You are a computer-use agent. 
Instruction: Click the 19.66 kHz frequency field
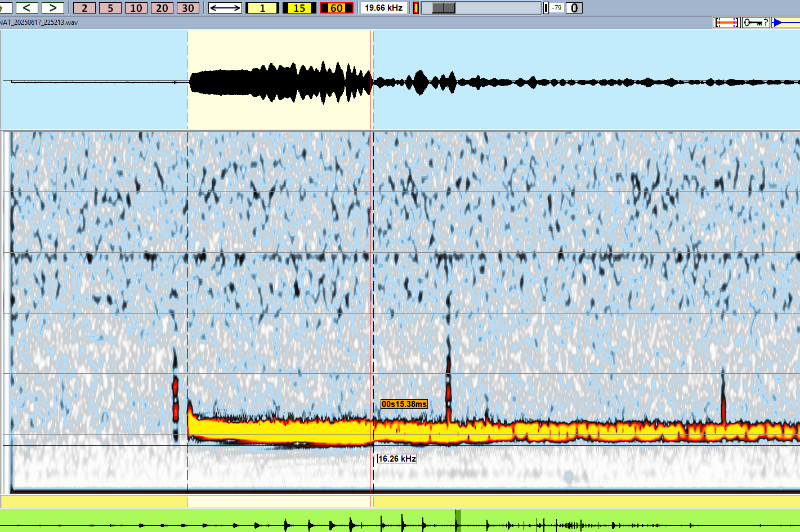click(x=383, y=8)
